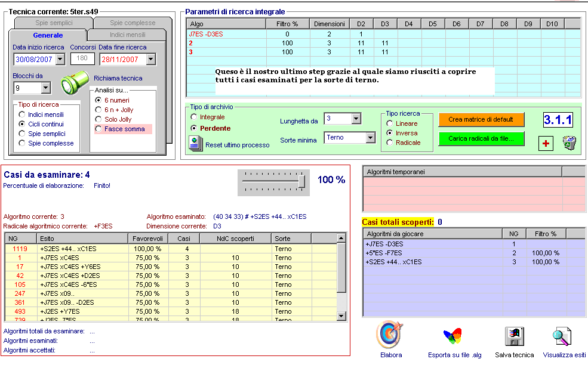Expand the Lunghetta da dropdown
Viewport: 588px width, 365px height.
[356, 119]
